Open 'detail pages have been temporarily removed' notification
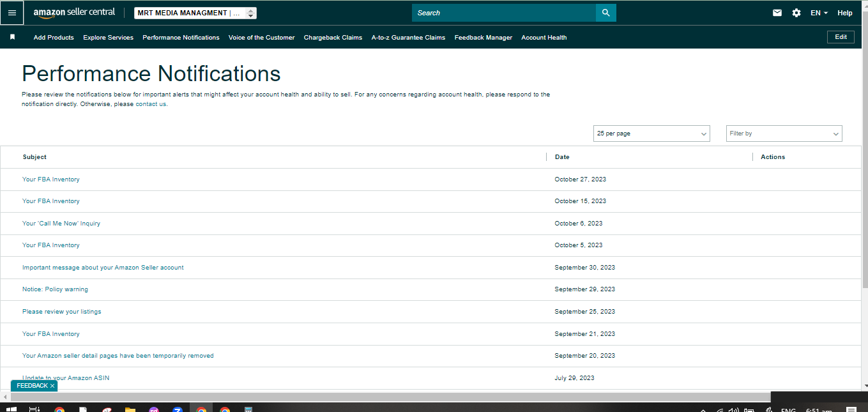The width and height of the screenshot is (868, 412). tap(118, 356)
